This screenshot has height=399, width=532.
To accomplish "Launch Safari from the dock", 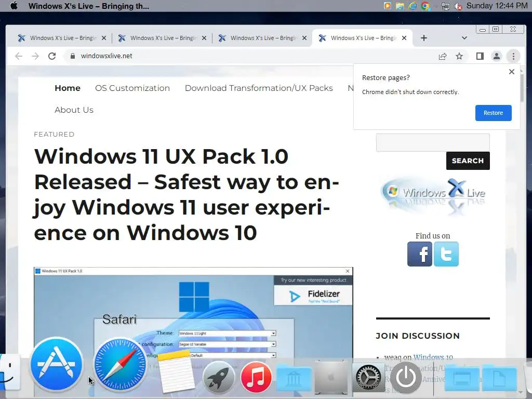I will (x=120, y=365).
